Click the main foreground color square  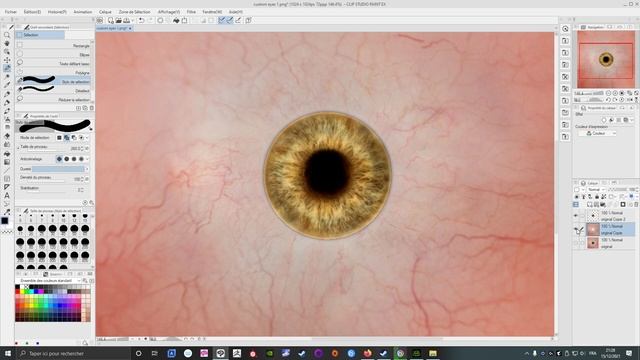4,221
